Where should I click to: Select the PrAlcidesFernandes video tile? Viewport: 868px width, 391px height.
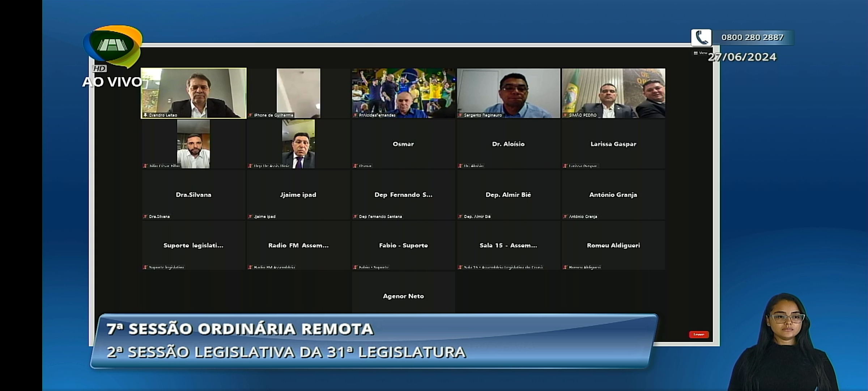[x=403, y=93]
